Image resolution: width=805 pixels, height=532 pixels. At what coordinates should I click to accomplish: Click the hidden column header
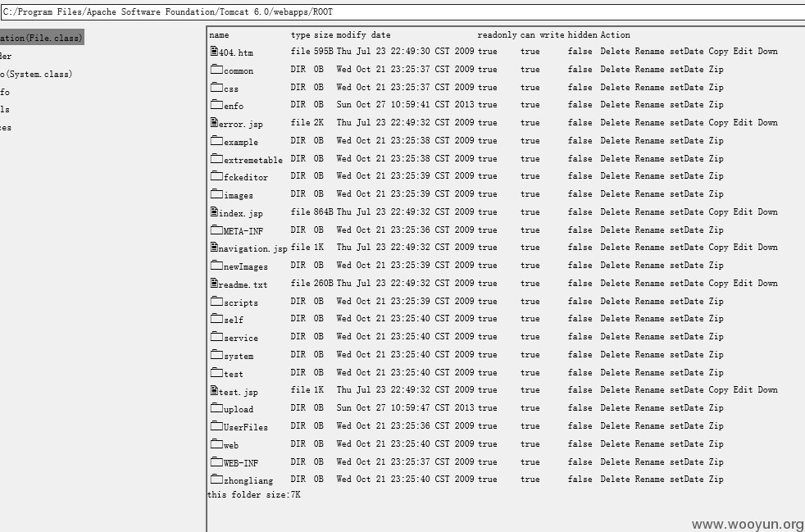coord(582,35)
